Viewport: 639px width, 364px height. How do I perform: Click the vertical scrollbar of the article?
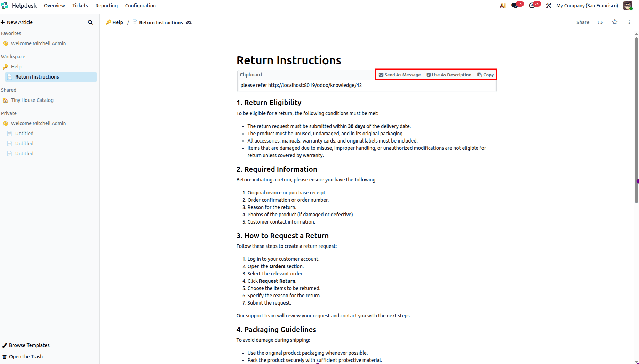(x=636, y=120)
